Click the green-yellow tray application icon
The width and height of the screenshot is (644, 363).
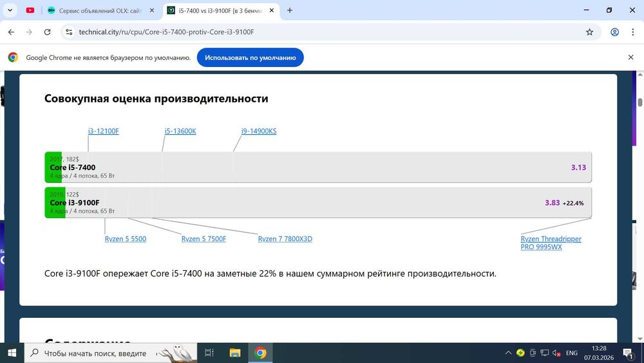click(x=520, y=353)
